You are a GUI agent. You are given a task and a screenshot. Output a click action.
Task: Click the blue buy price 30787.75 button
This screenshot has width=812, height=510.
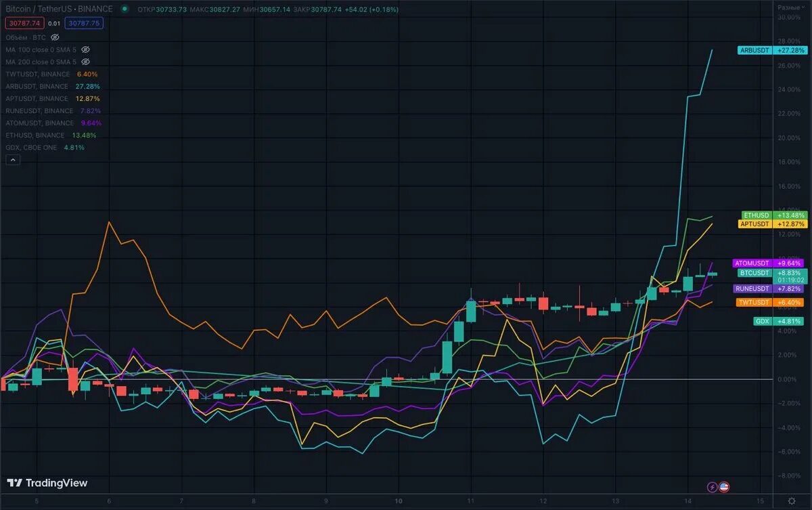[x=84, y=23]
